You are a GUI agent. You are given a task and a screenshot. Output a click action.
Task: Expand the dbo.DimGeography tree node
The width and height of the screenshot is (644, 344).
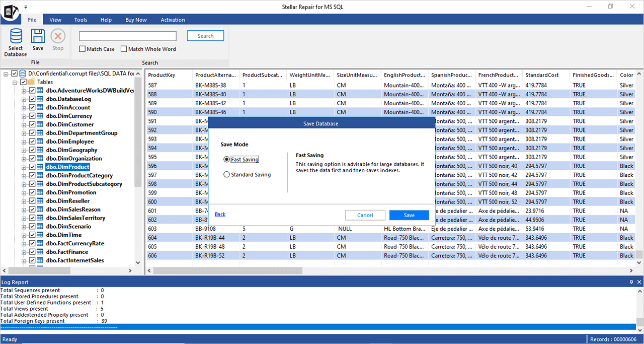click(24, 150)
